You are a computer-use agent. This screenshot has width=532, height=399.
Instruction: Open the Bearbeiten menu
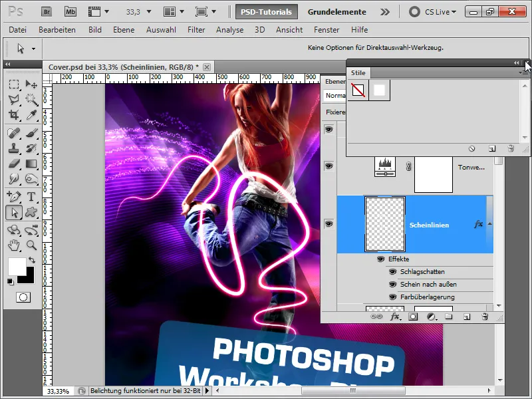click(x=57, y=30)
